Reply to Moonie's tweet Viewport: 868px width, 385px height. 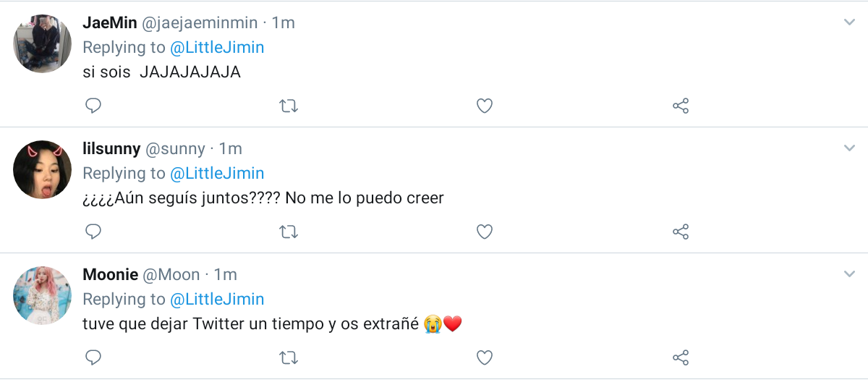93,357
